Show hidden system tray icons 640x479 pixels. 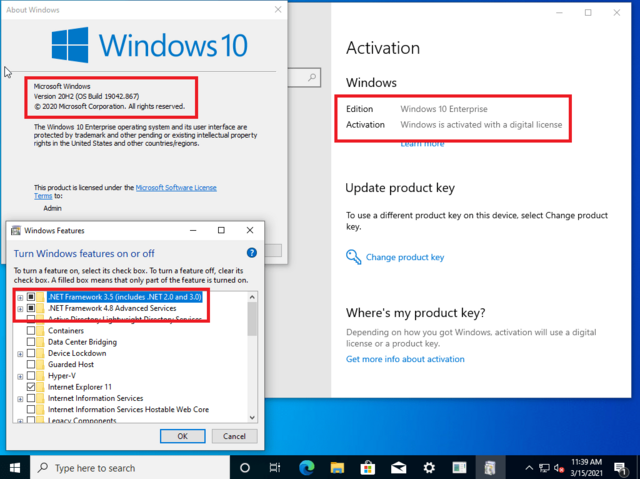click(x=529, y=468)
